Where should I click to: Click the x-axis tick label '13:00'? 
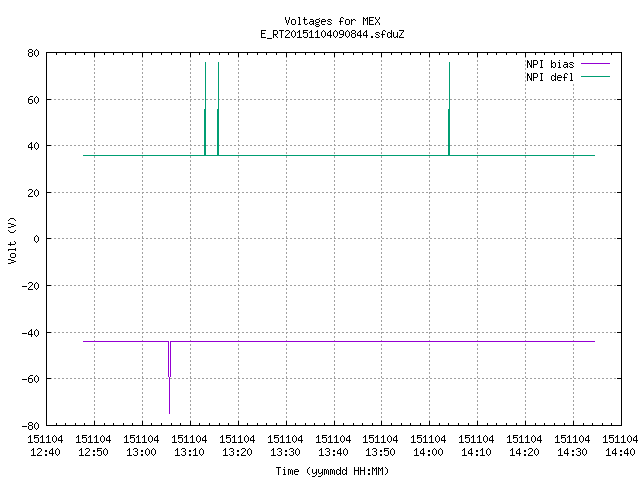(x=141, y=452)
